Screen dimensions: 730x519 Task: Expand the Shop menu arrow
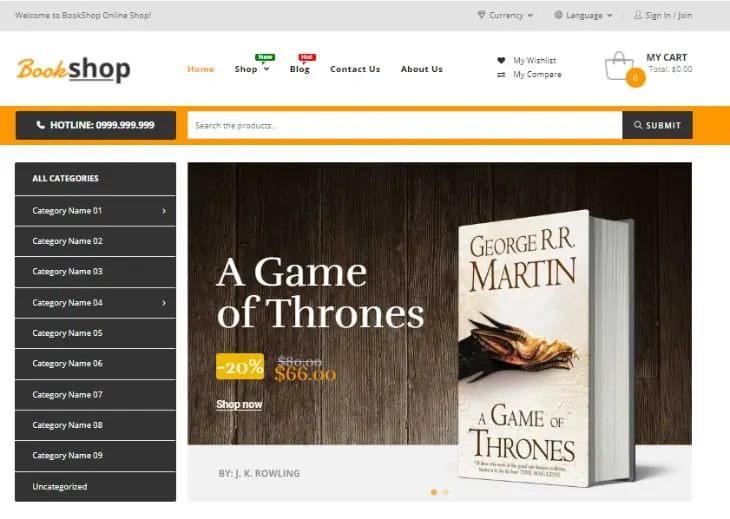(267, 69)
